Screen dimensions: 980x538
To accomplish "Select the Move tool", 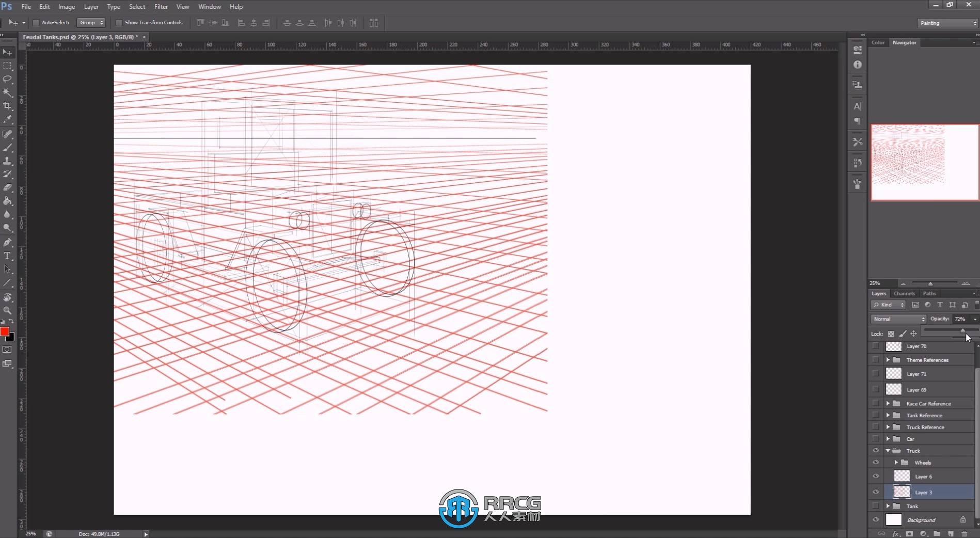I will 7,52.
